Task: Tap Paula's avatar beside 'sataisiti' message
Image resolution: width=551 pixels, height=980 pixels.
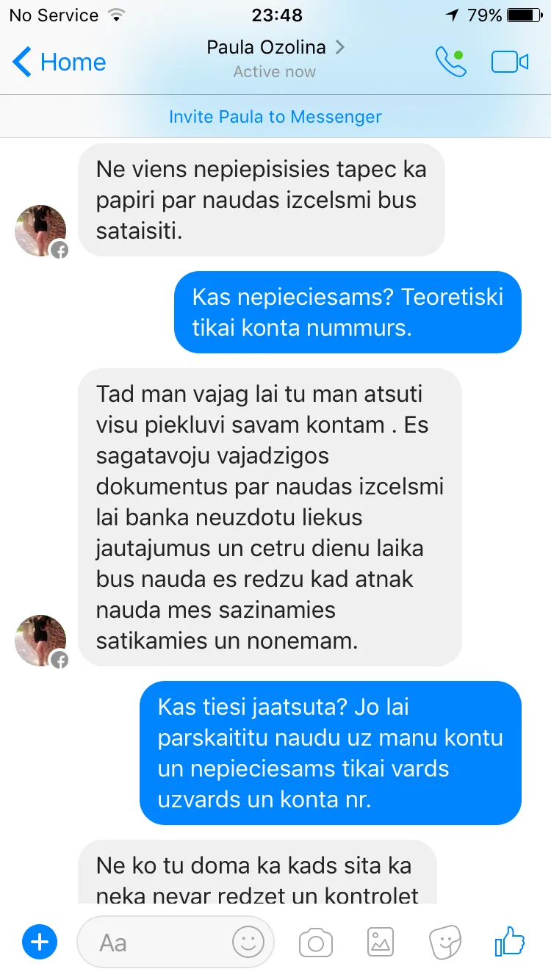Action: click(x=40, y=231)
